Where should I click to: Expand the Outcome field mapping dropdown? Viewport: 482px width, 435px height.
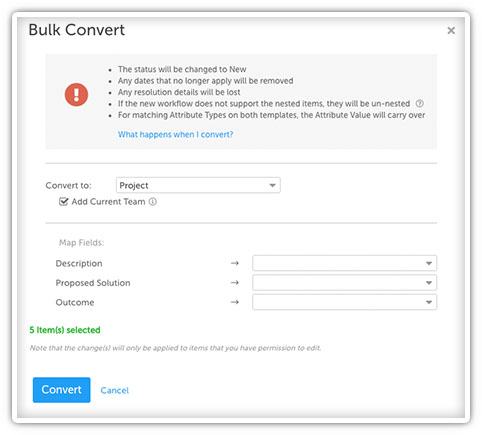click(x=344, y=302)
